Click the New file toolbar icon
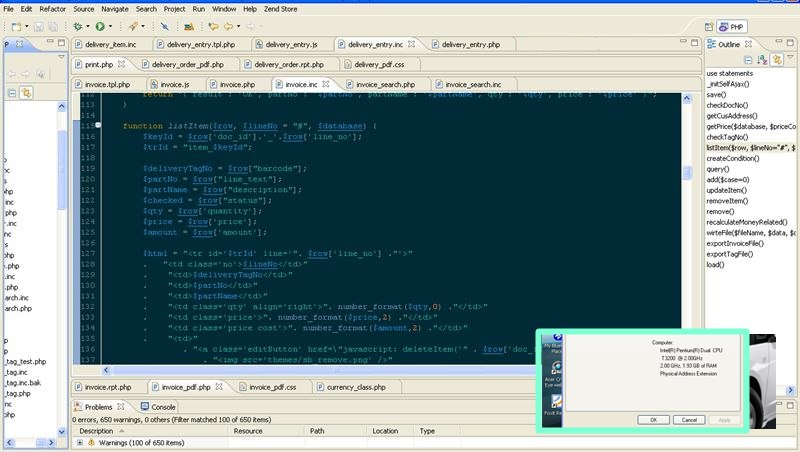Viewport: 800px width, 452px height. [x=16, y=27]
